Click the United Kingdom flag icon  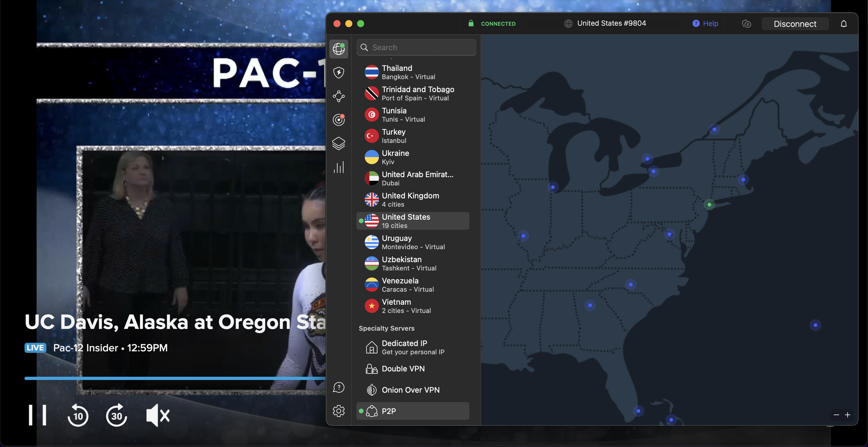(372, 199)
